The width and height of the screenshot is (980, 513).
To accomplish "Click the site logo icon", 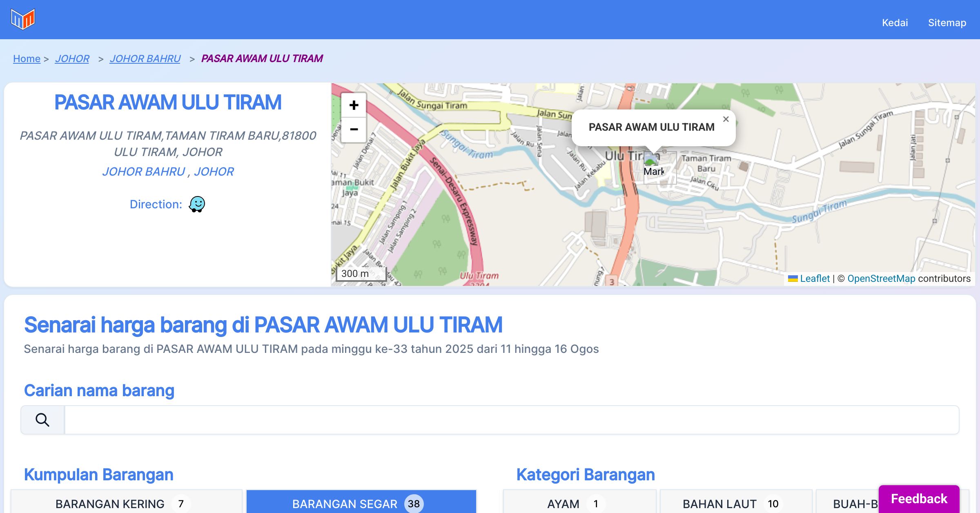I will [23, 19].
